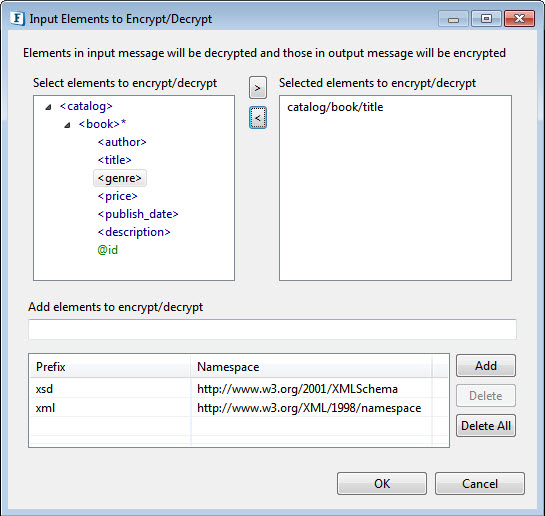This screenshot has width=545, height=516.
Task: Select the <title> element in the tree
Action: point(114,160)
